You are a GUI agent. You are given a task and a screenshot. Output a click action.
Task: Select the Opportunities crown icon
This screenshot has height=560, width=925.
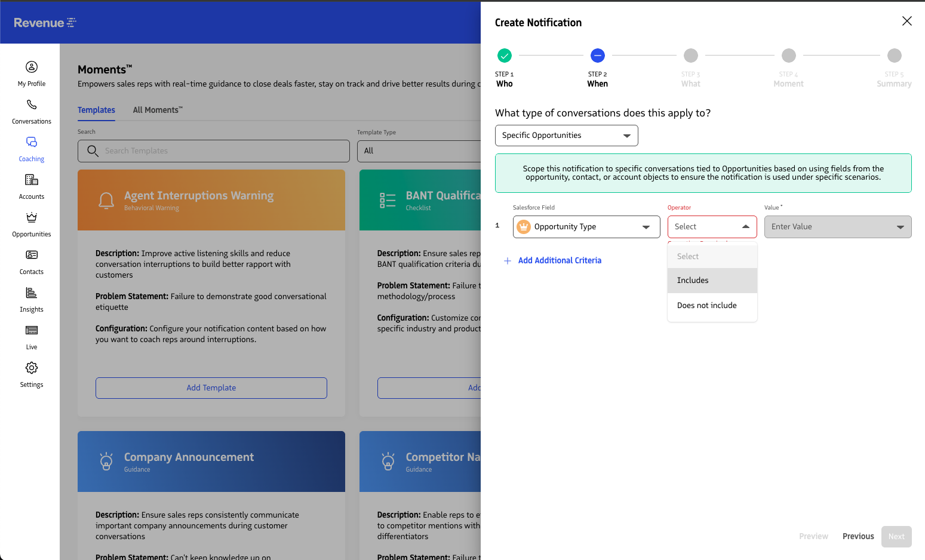click(32, 217)
